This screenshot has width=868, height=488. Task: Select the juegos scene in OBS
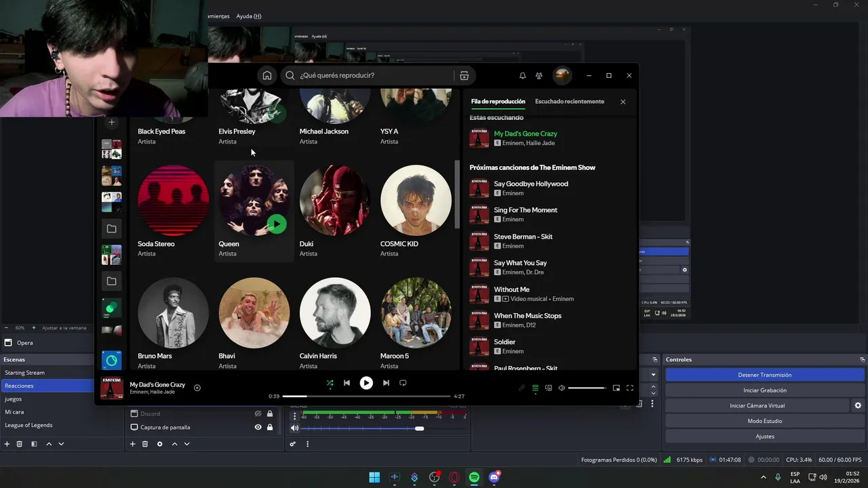click(x=47, y=399)
